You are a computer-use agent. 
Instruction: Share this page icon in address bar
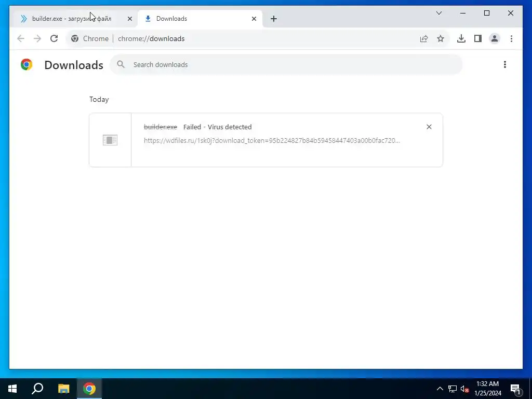tap(424, 38)
